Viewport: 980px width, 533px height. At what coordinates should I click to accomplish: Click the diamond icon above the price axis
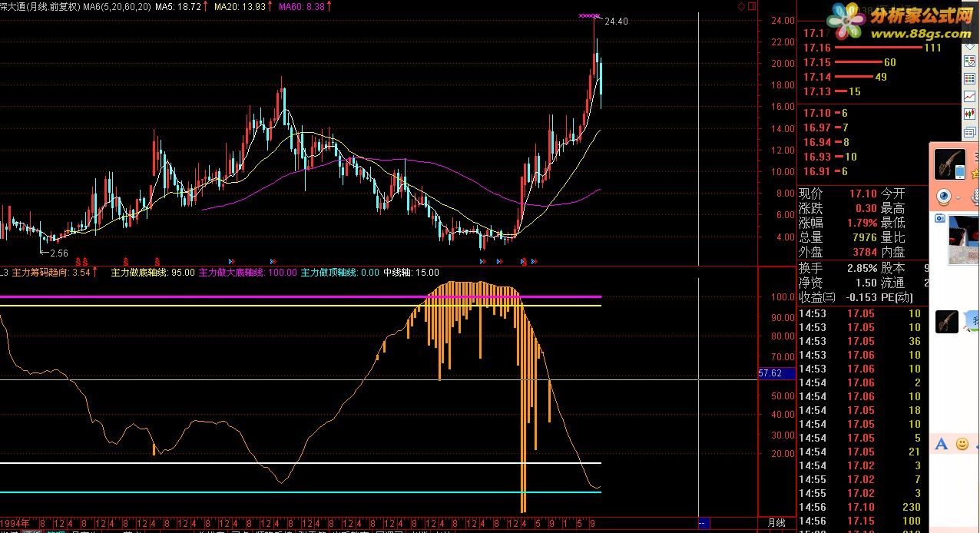coord(740,6)
